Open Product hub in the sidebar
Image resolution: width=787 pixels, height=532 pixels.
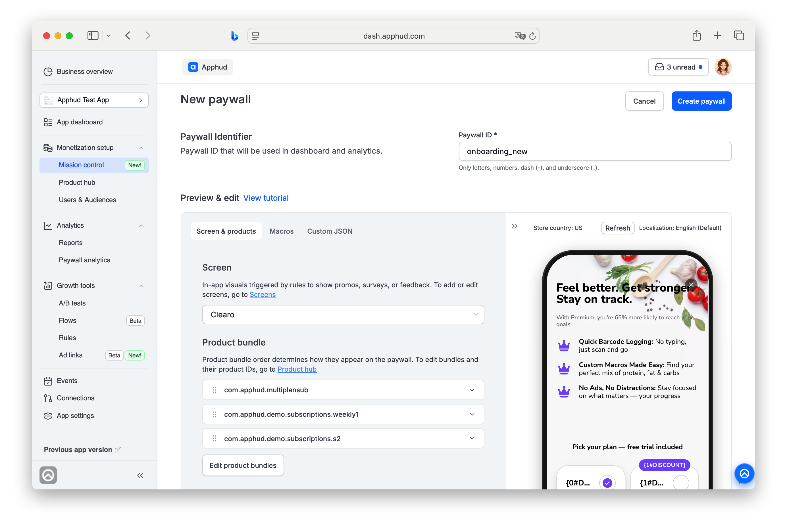tap(77, 183)
